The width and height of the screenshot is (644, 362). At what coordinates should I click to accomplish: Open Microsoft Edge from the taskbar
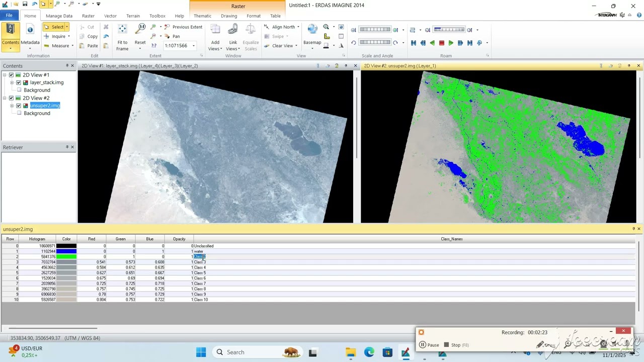click(369, 352)
